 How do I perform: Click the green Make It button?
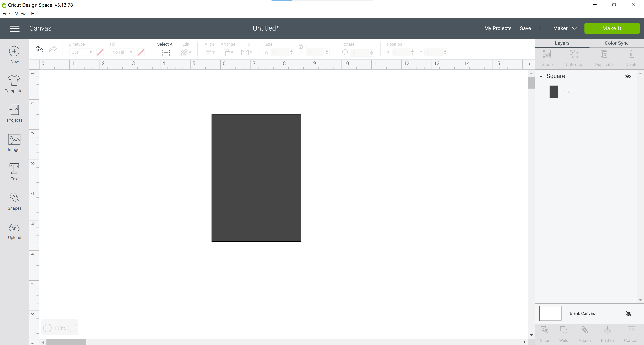612,28
